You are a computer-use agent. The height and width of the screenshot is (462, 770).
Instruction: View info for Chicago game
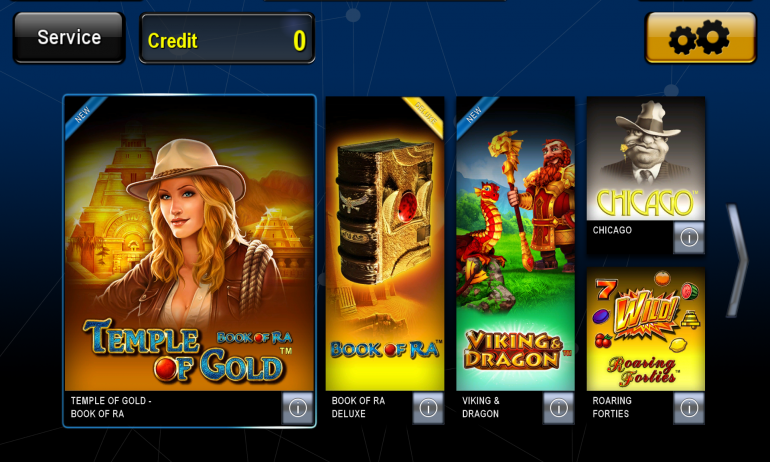tap(688, 238)
